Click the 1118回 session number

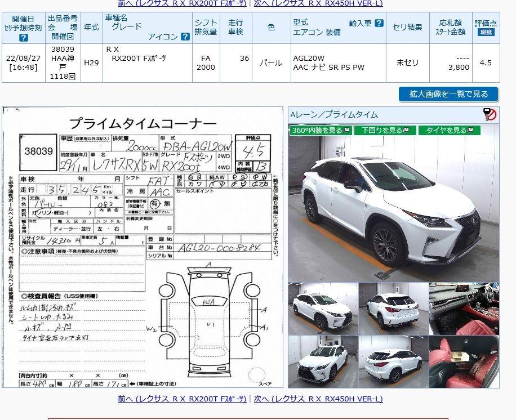click(63, 77)
